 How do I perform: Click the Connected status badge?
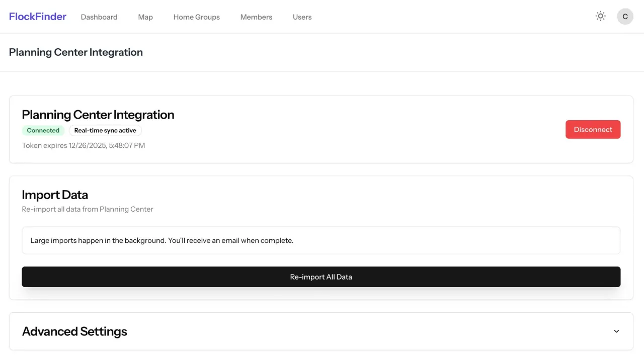click(43, 130)
